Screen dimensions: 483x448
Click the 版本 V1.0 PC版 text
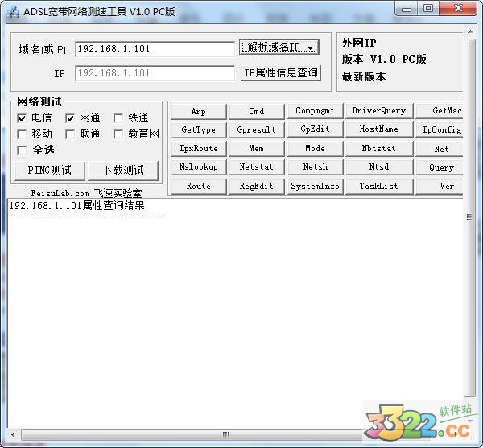(384, 59)
